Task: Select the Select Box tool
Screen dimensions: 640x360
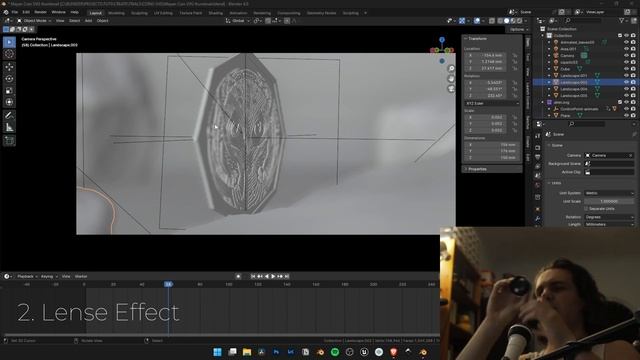Action: [x=9, y=42]
